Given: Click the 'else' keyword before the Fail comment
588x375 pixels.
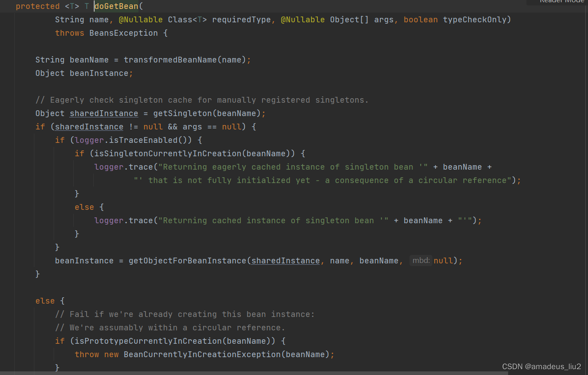Looking at the screenshot, I should click(x=45, y=301).
